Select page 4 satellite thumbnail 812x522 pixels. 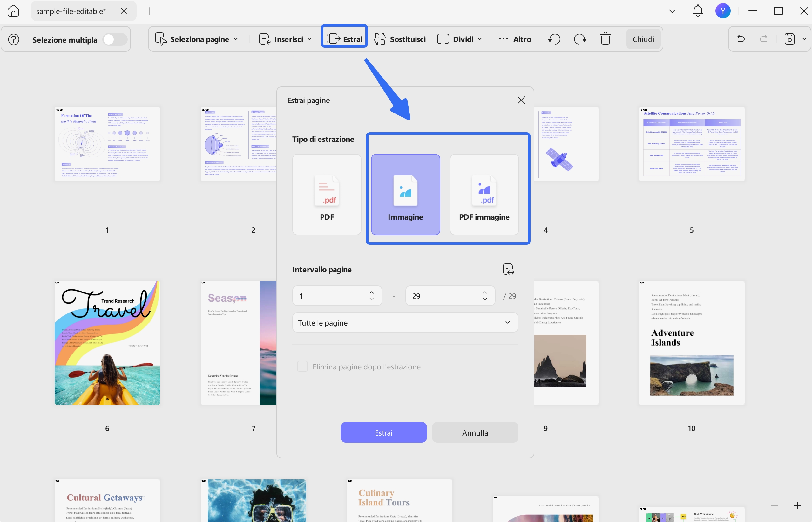pos(566,144)
